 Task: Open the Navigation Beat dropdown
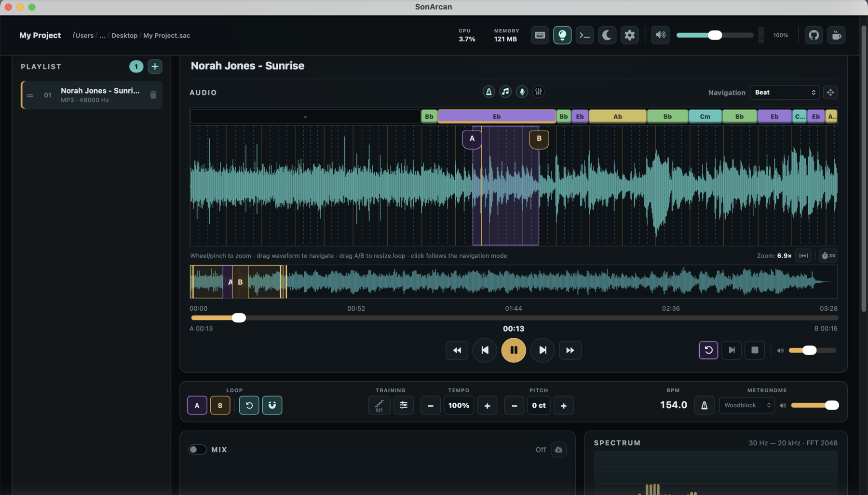[785, 93]
